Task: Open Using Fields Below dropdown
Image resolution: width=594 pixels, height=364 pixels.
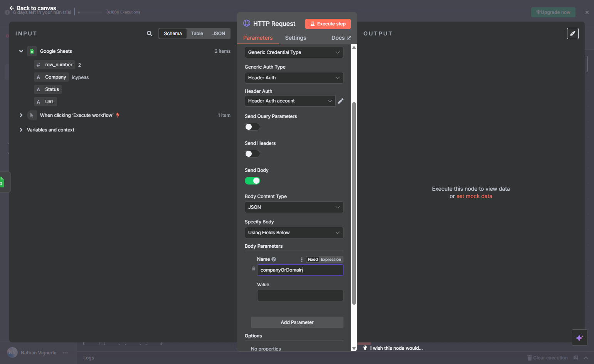Action: tap(294, 233)
